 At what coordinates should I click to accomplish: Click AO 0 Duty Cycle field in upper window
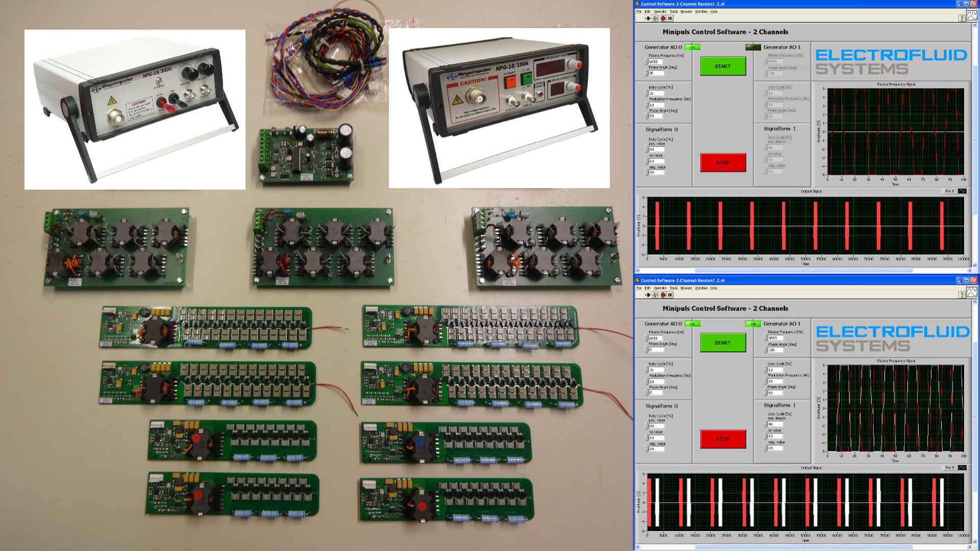click(656, 93)
